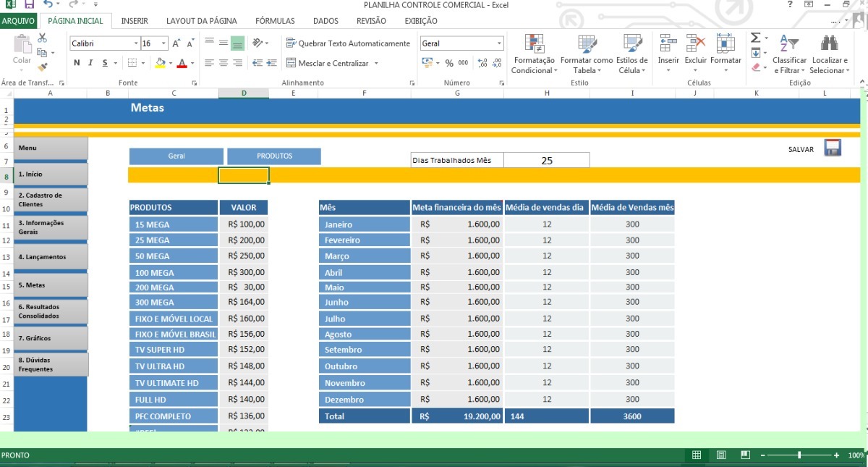Click the zoom slider handle
Image resolution: width=868 pixels, height=467 pixels.
(x=799, y=455)
